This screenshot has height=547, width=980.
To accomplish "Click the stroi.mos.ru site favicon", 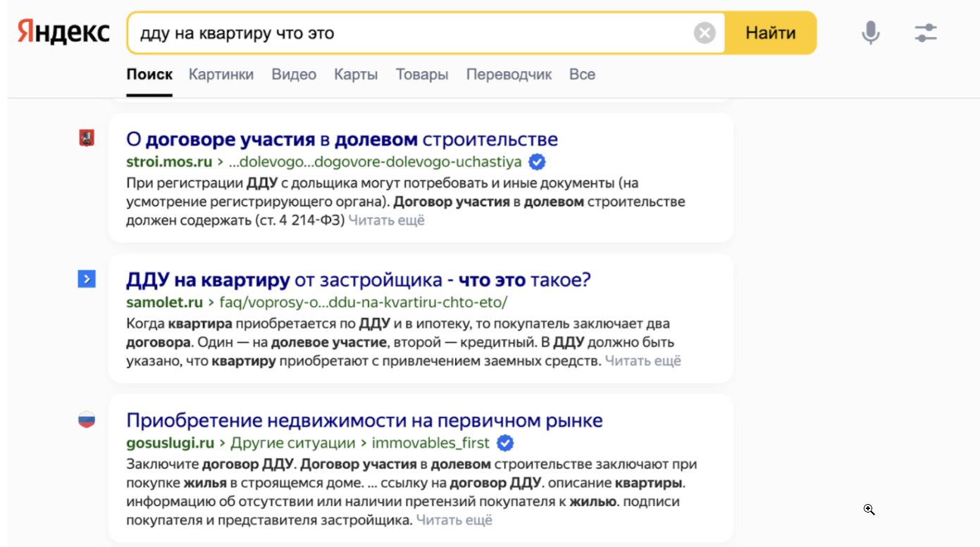I will click(x=86, y=139).
